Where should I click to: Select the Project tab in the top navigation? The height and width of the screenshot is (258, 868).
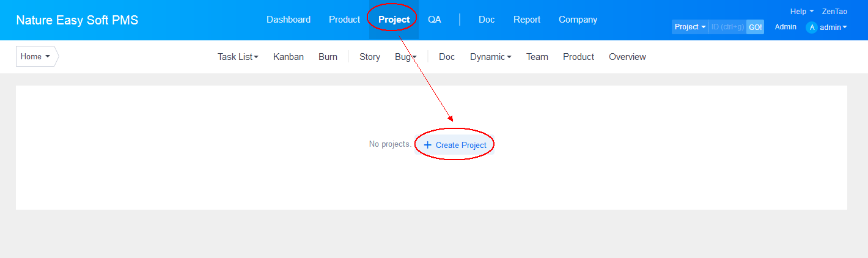point(394,20)
